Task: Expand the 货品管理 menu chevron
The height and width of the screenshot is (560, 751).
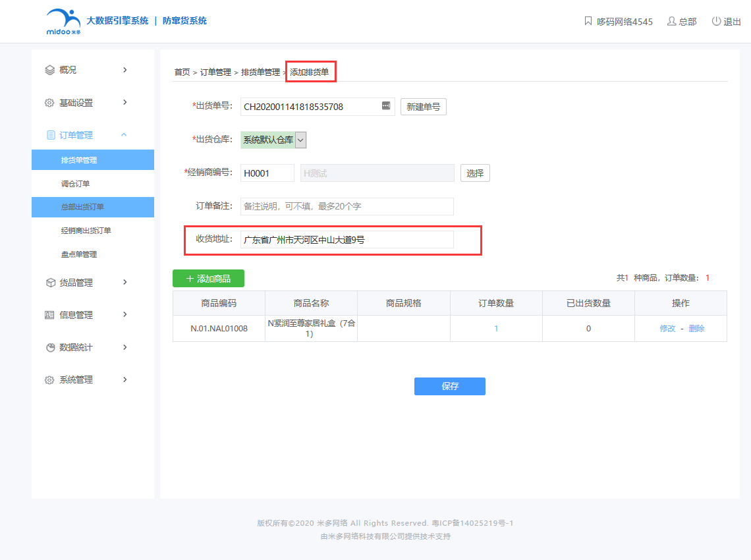Action: pos(125,282)
